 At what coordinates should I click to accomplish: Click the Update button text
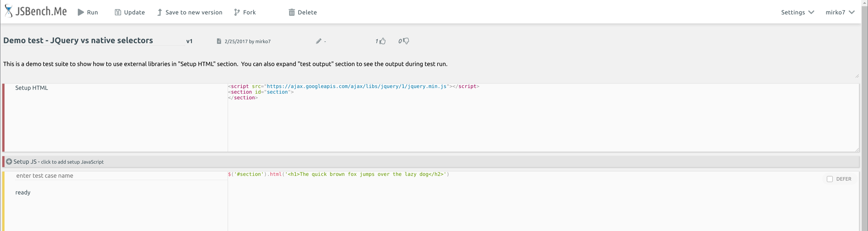tap(134, 12)
